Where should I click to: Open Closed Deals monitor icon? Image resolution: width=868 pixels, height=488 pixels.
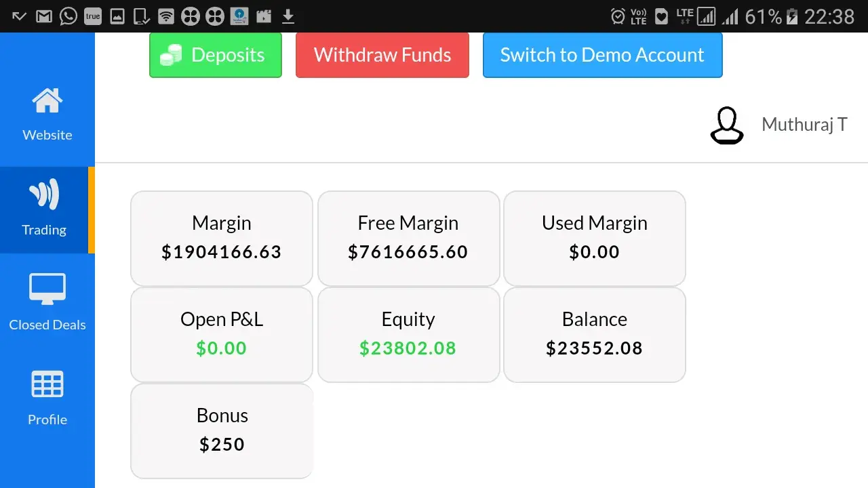click(x=47, y=290)
